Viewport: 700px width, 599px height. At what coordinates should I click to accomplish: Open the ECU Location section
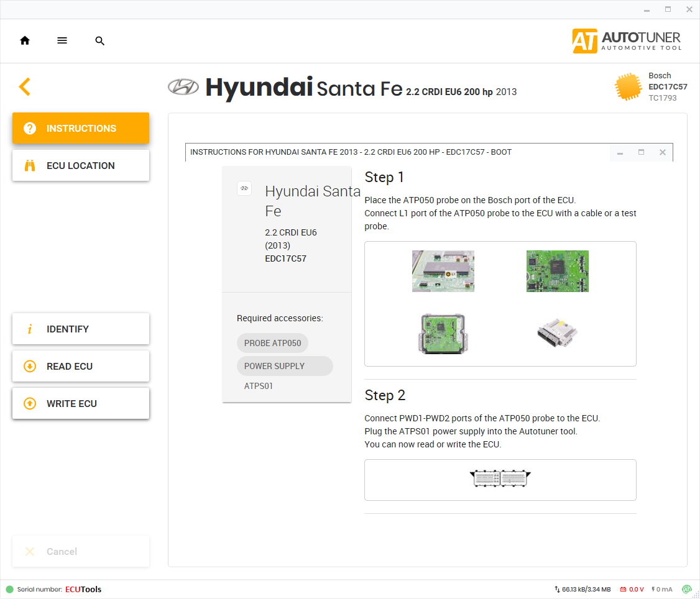(x=81, y=165)
